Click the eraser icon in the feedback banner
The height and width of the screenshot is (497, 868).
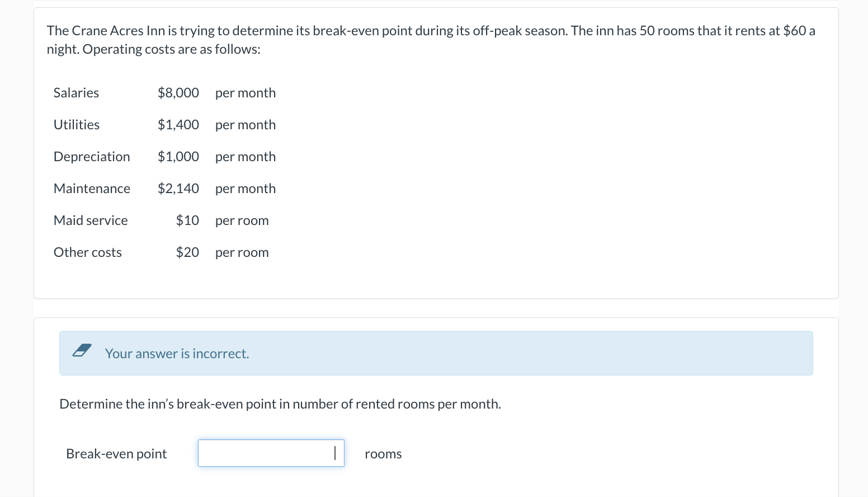point(82,350)
